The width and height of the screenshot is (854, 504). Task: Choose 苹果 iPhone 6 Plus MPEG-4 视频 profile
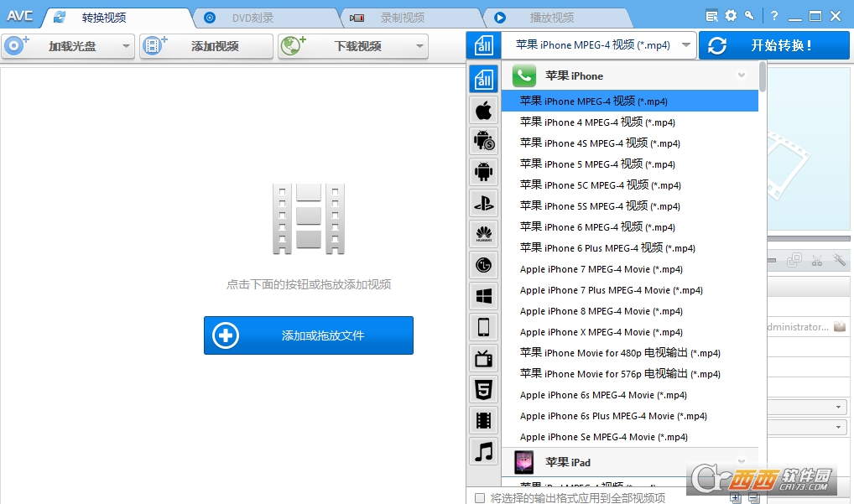tap(630, 247)
